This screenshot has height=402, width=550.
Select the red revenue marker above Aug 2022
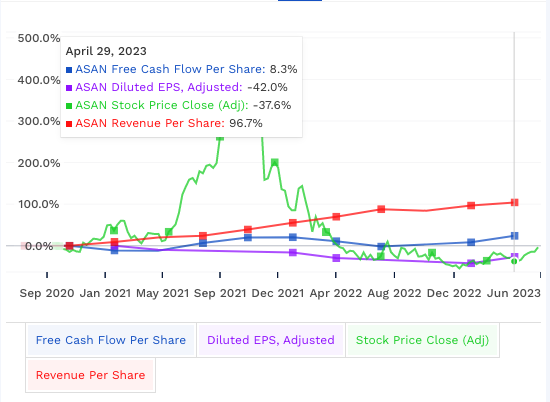pyautogui.click(x=381, y=209)
